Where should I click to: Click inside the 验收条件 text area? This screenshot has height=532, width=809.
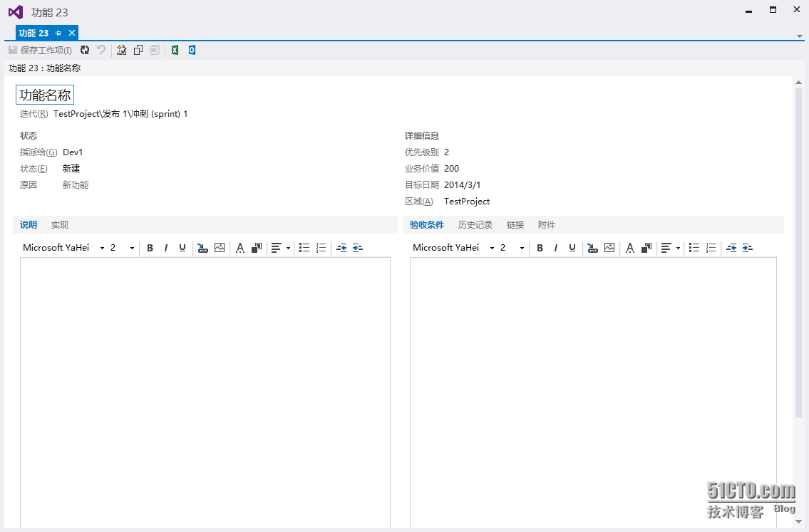click(593, 392)
